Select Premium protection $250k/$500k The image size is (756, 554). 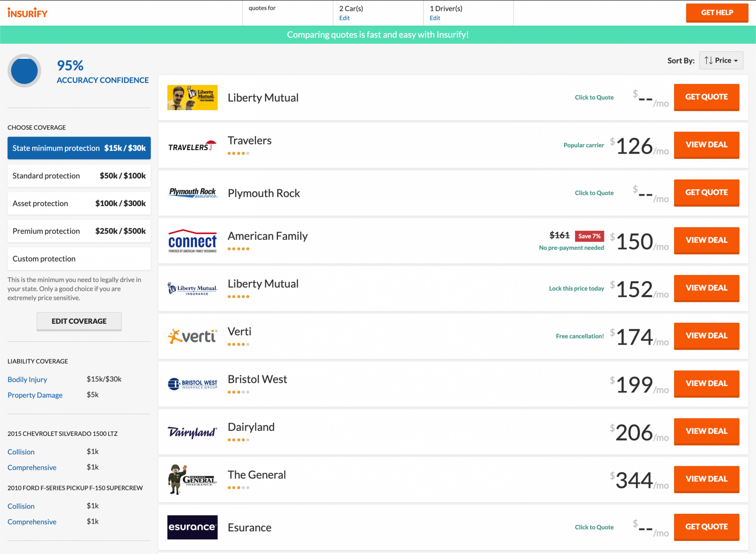pyautogui.click(x=79, y=230)
